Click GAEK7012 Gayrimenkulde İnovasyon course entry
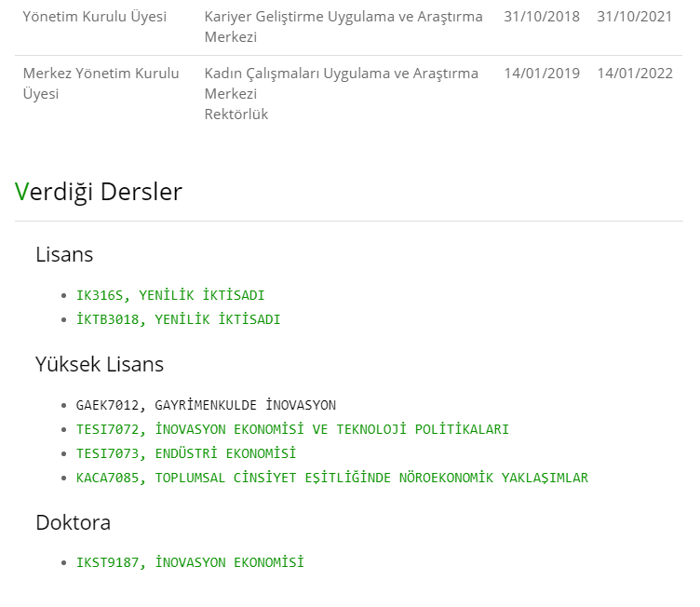This screenshot has width=700, height=607. [x=206, y=405]
